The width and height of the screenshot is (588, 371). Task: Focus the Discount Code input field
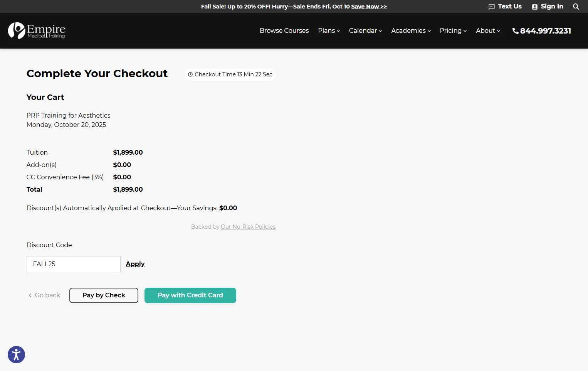click(74, 264)
